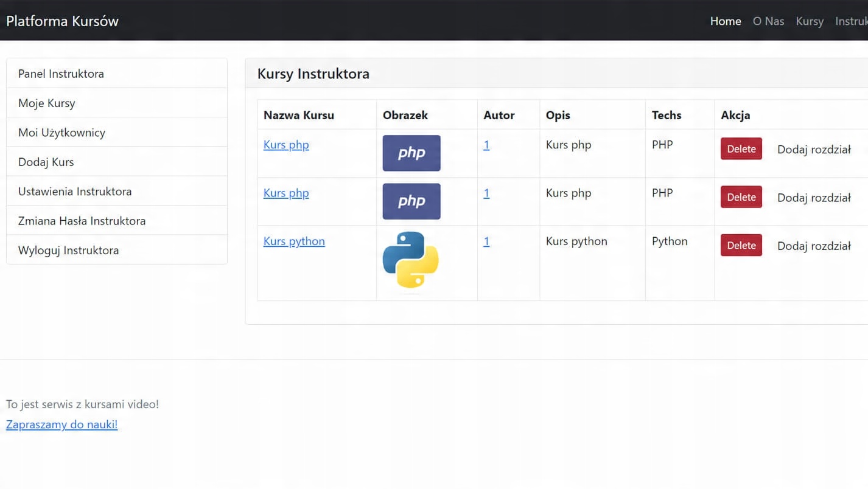The image size is (868, 489).
Task: Click the Platforma Kursów brand title
Action: (62, 21)
